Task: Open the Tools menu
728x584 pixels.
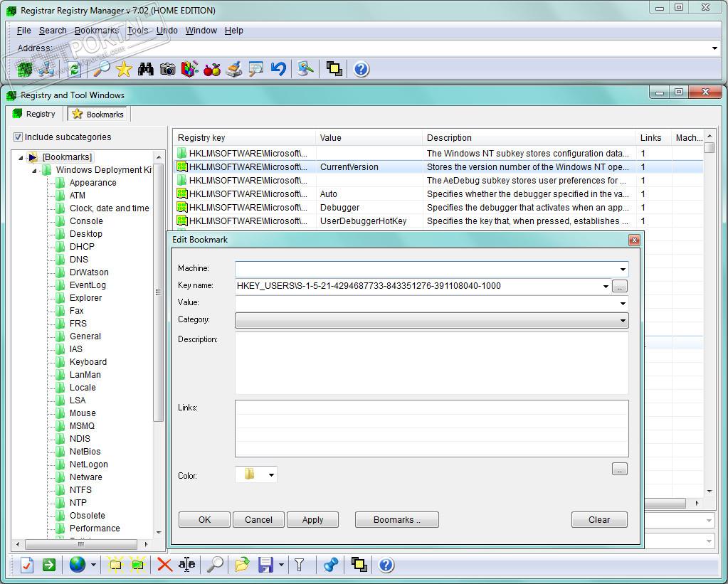Action: [x=138, y=30]
